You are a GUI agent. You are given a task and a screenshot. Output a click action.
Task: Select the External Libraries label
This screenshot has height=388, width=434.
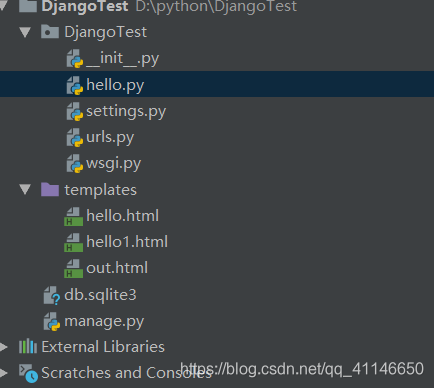pos(103,347)
